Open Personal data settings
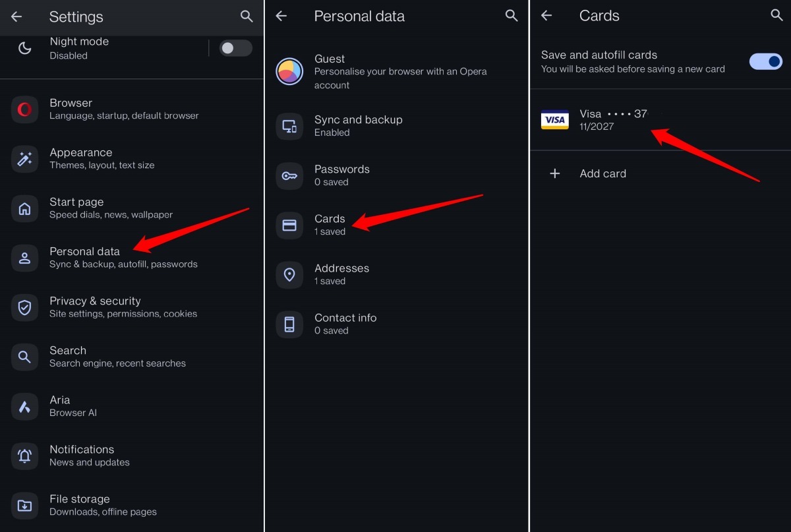Viewport: 791px width, 532px height. click(x=132, y=258)
